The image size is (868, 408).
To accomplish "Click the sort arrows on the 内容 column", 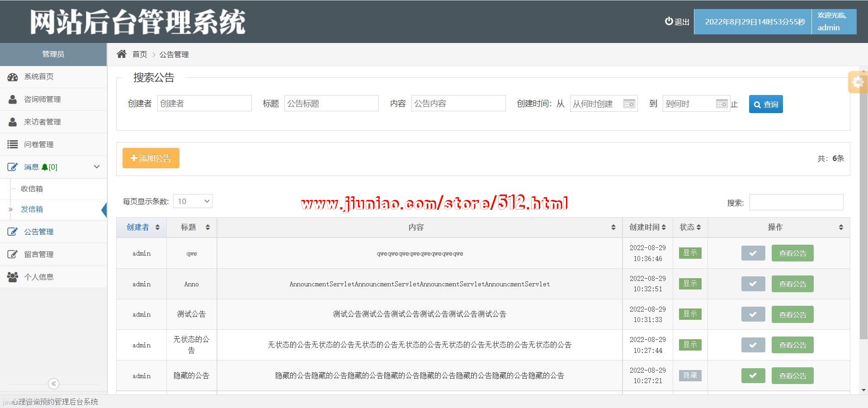I will 613,228.
